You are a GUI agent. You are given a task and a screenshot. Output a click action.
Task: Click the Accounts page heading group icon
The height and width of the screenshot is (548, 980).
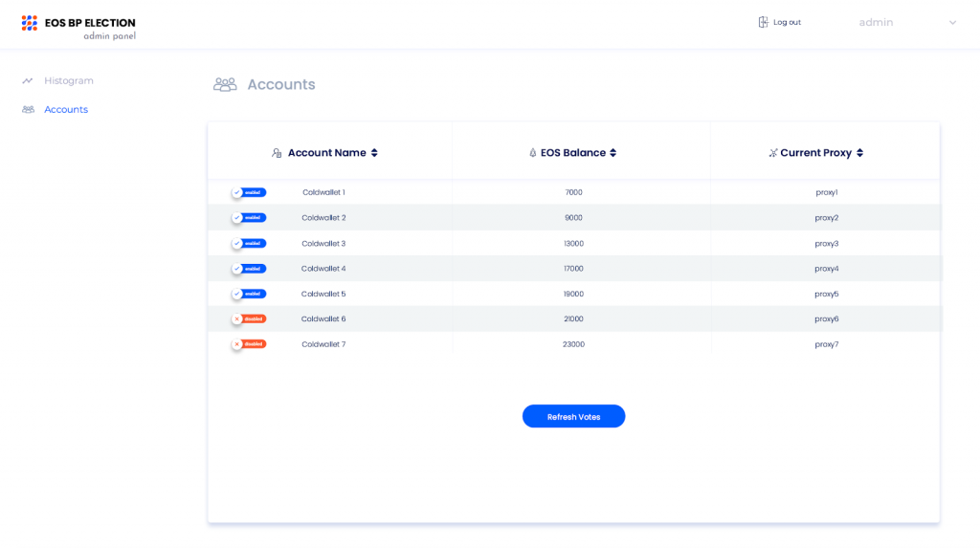tap(225, 84)
